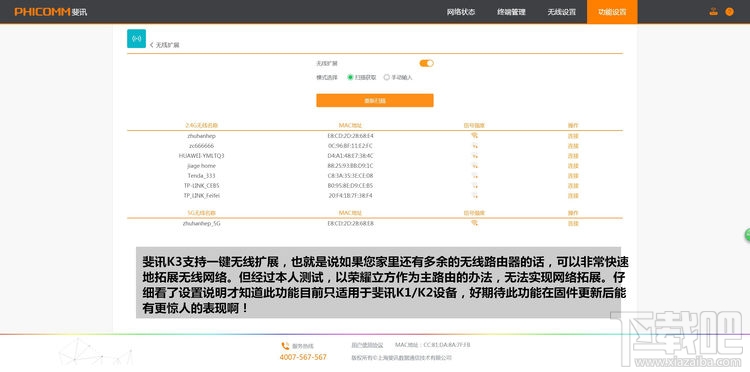Open the 网络状态 tab

point(461,12)
